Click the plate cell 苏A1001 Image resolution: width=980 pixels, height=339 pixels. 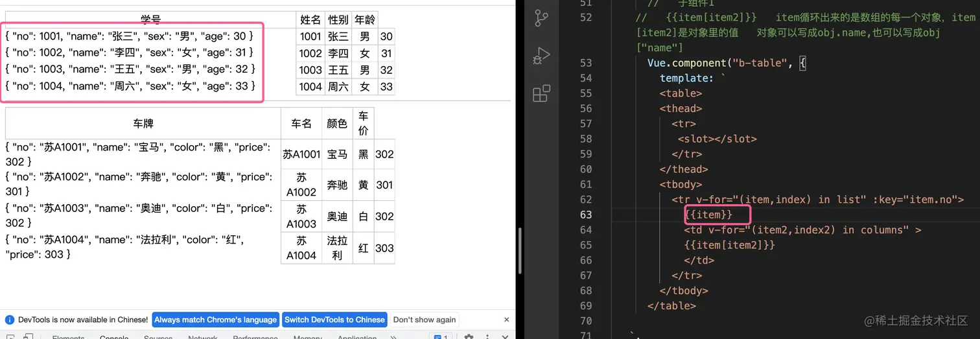301,154
